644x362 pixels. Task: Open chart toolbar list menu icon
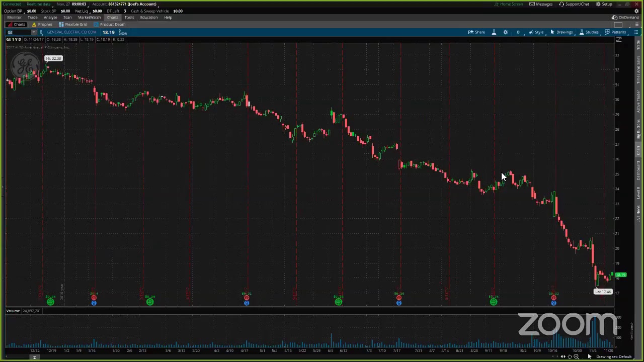coord(636,32)
